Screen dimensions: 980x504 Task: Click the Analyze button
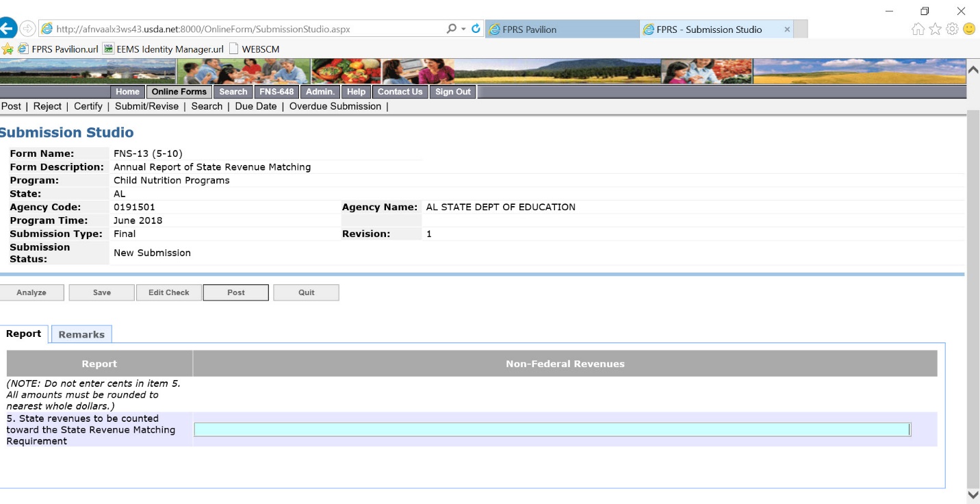point(31,292)
